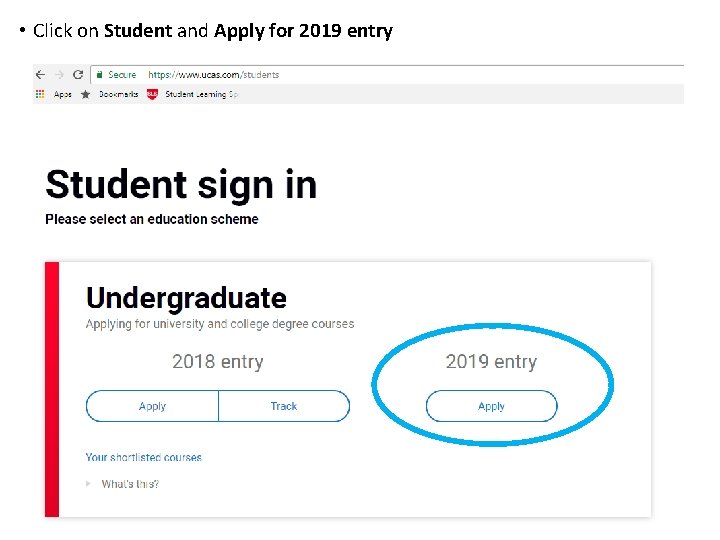Click the Undergraduate heading

tap(186, 298)
